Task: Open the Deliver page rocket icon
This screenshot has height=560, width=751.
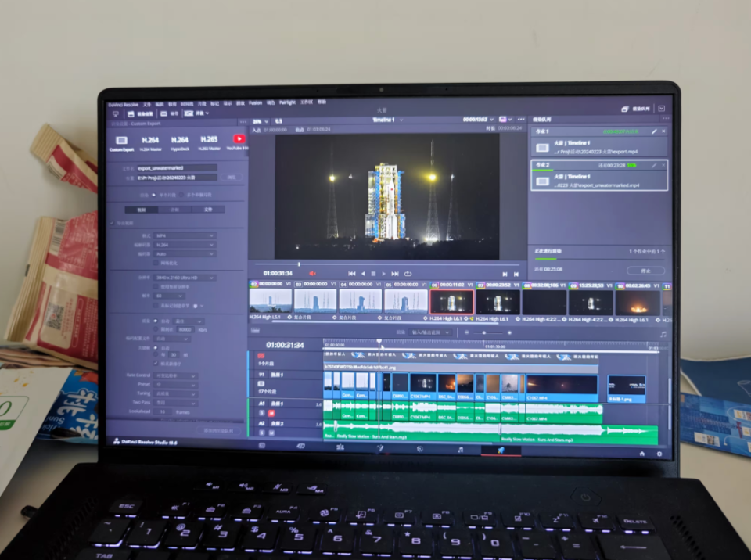Action: (501, 451)
